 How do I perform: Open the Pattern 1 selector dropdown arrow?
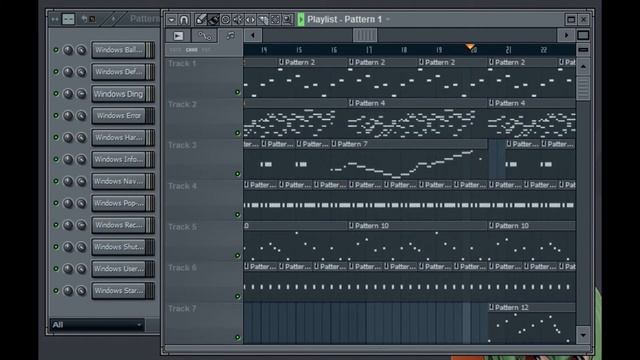coord(388,19)
